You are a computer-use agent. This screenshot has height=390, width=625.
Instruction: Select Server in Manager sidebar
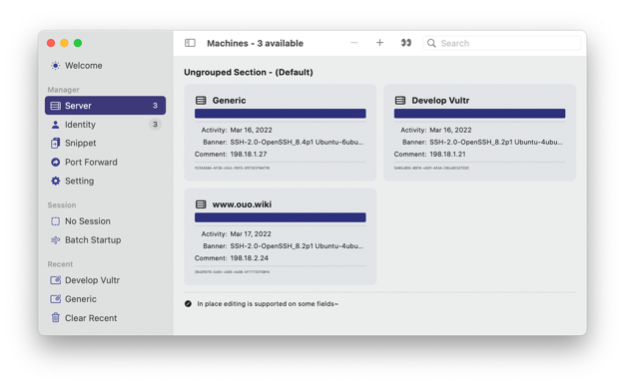coord(105,105)
